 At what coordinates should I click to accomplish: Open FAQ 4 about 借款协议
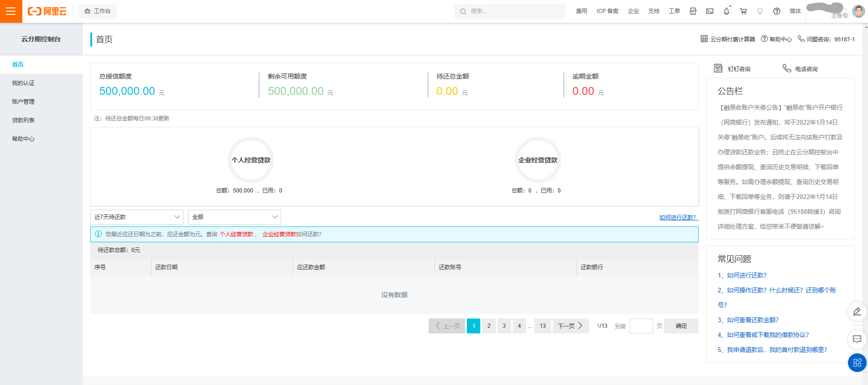coord(763,335)
